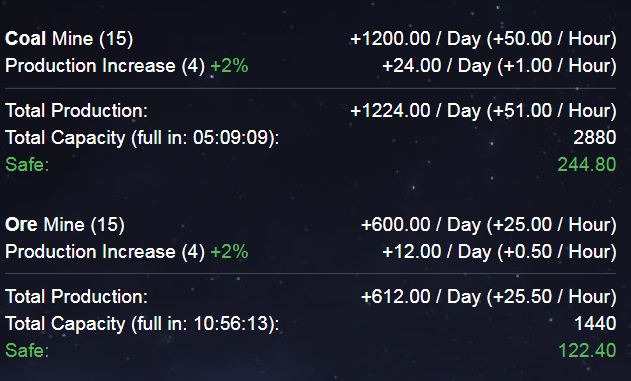
Task: Click the Ore Mine (15) label
Action: point(65,225)
